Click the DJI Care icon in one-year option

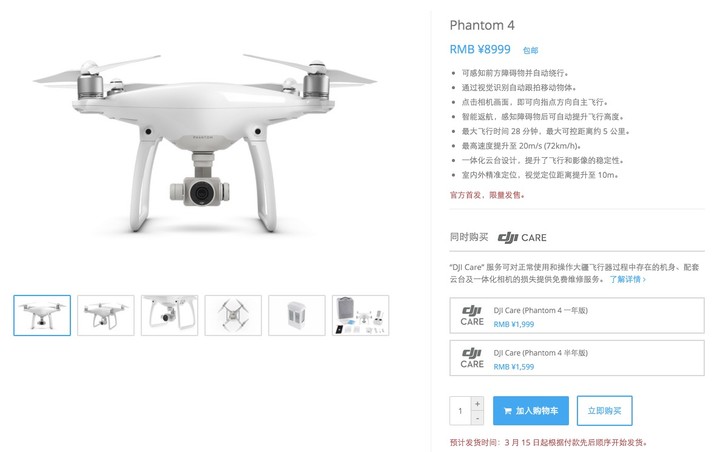pyautogui.click(x=472, y=316)
